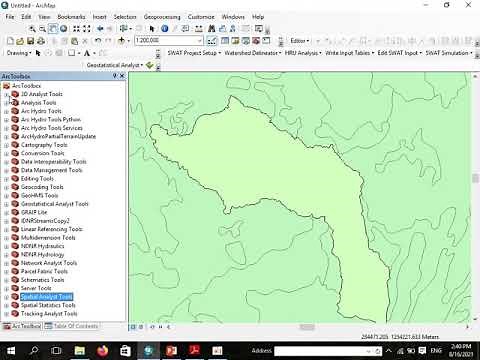The height and width of the screenshot is (360, 480).
Task: Open PowerPoint from the taskbar
Action: coord(171,351)
